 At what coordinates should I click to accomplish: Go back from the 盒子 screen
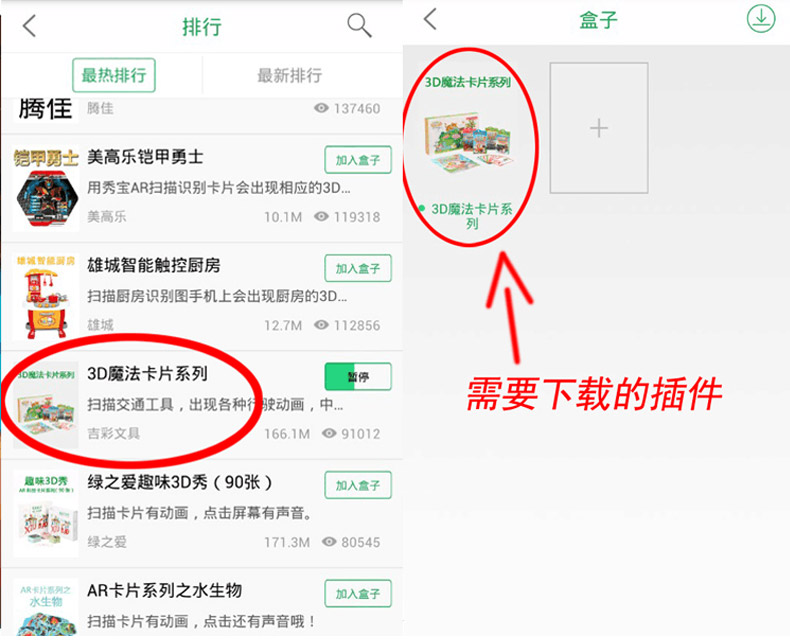pos(430,19)
